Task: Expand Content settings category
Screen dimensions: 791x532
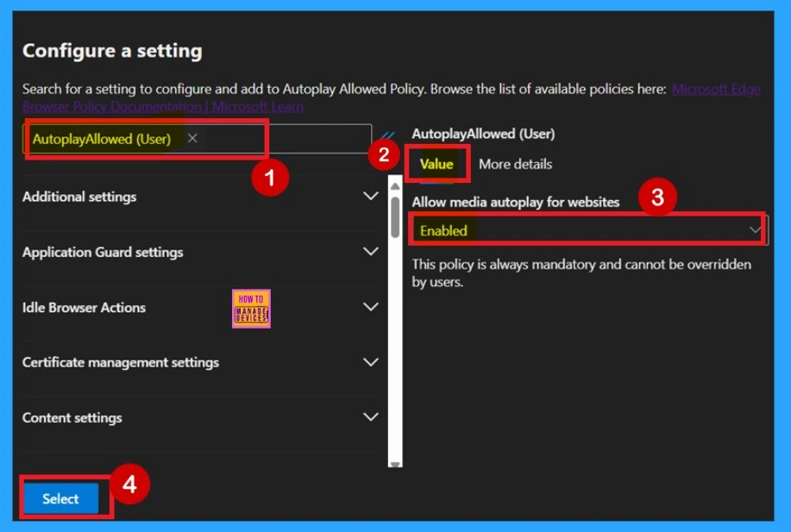Action: pyautogui.click(x=201, y=417)
